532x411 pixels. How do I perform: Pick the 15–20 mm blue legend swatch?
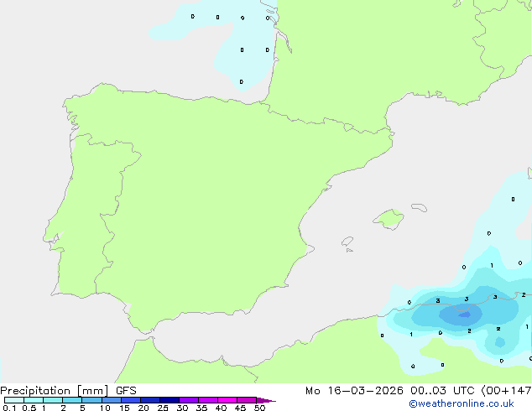point(131,400)
